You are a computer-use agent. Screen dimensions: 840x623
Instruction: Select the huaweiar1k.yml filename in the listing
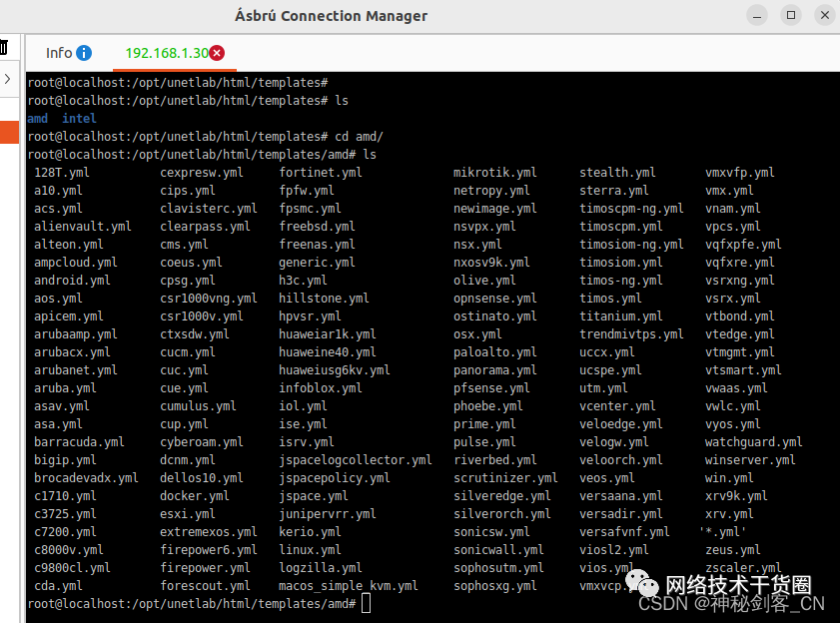[x=330, y=333]
